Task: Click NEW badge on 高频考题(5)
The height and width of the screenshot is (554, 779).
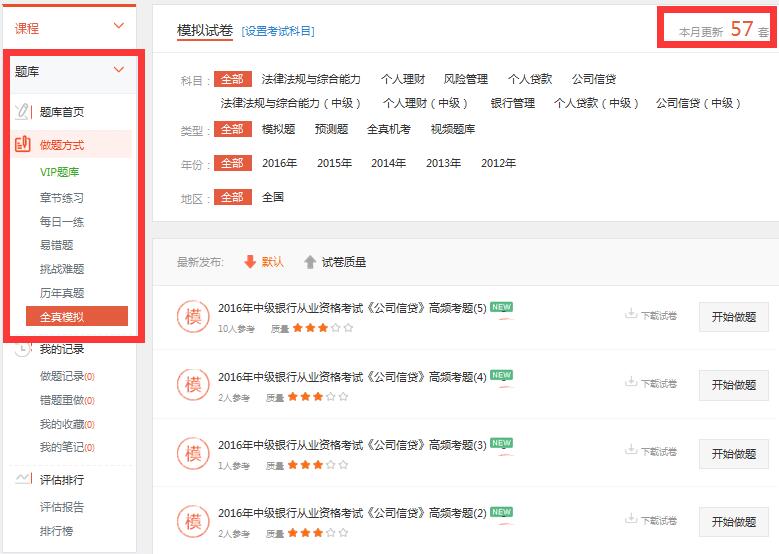Action: (501, 307)
